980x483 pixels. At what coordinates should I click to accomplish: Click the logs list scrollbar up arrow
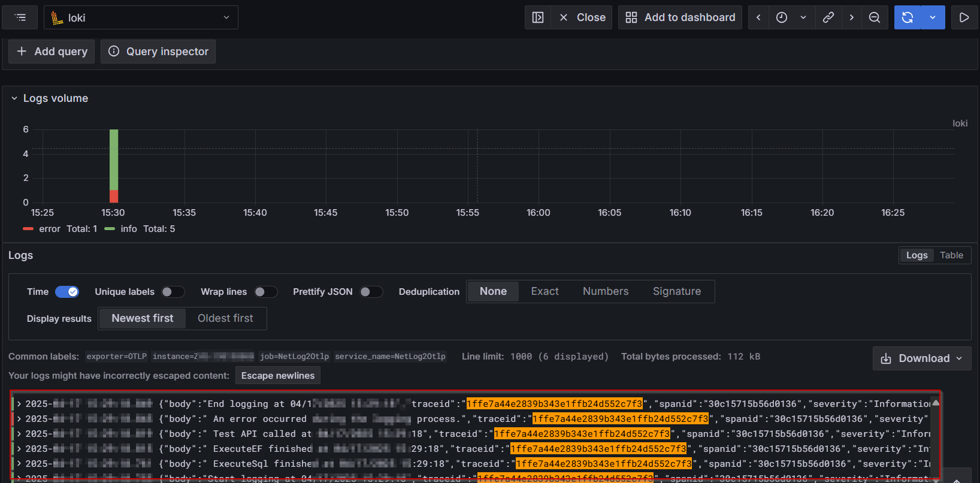(x=935, y=402)
